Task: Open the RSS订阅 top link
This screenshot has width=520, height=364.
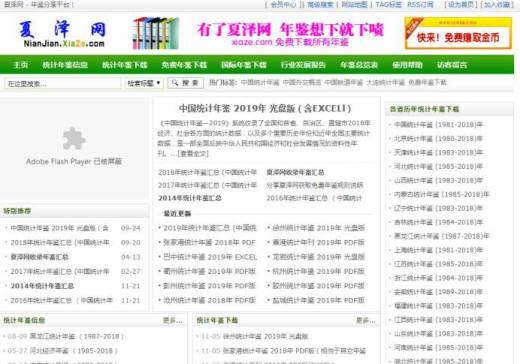Action: click(420, 5)
